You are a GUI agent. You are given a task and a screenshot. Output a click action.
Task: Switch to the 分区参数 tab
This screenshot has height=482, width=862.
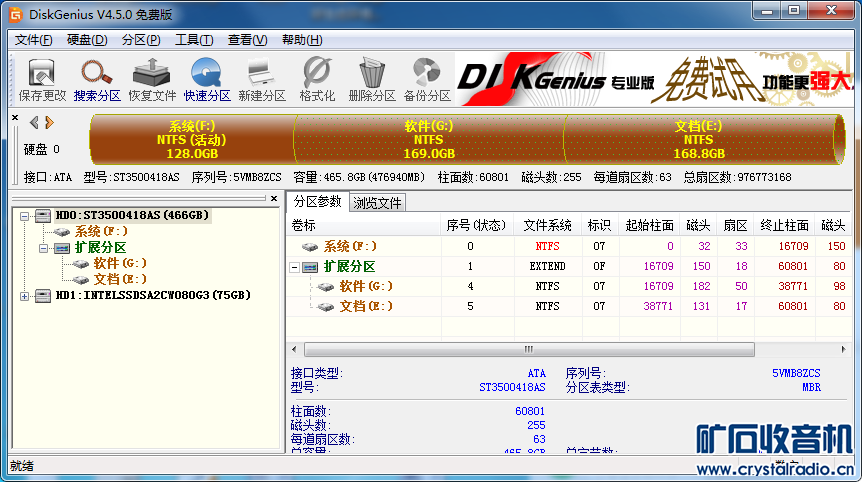point(317,201)
